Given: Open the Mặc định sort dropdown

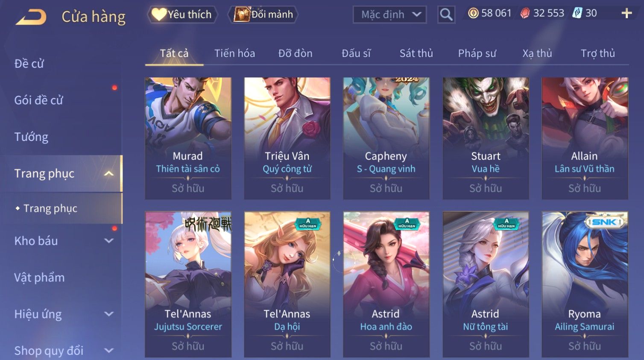Looking at the screenshot, I should click(x=389, y=15).
